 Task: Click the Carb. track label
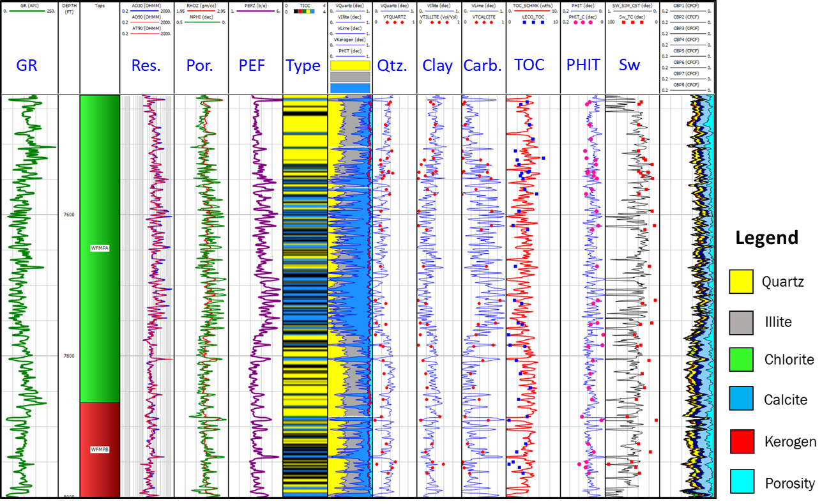pyautogui.click(x=483, y=65)
